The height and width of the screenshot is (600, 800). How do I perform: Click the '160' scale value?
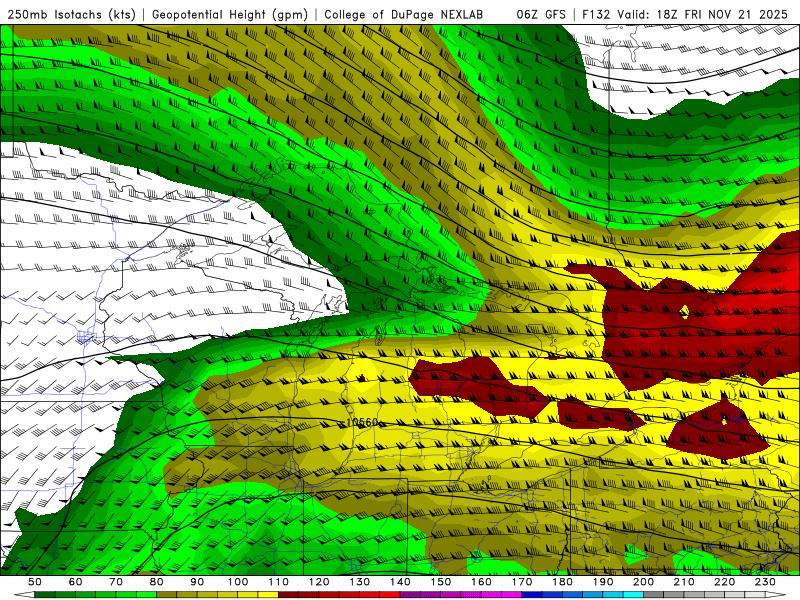482,582
